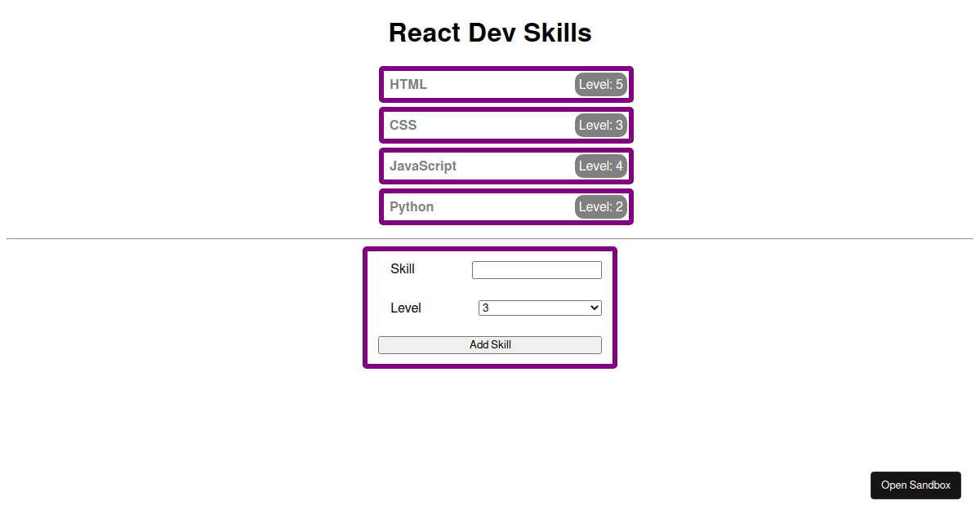
Task: Click the Level: 5 badge on HTML
Action: click(600, 84)
